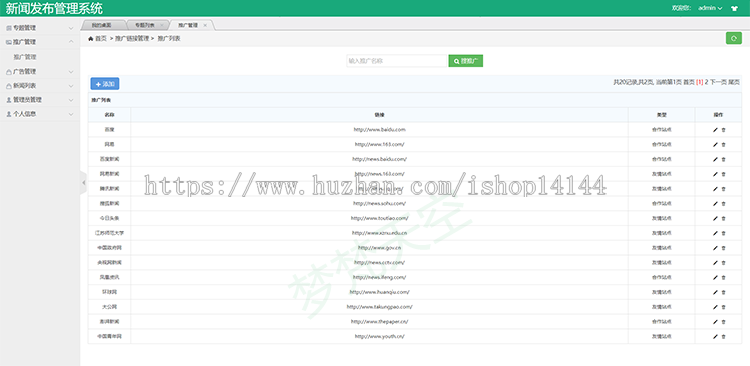Image resolution: width=750 pixels, height=366 pixels.
Task: Edit the www.baidu.com row with pencil icon
Action: [715, 130]
